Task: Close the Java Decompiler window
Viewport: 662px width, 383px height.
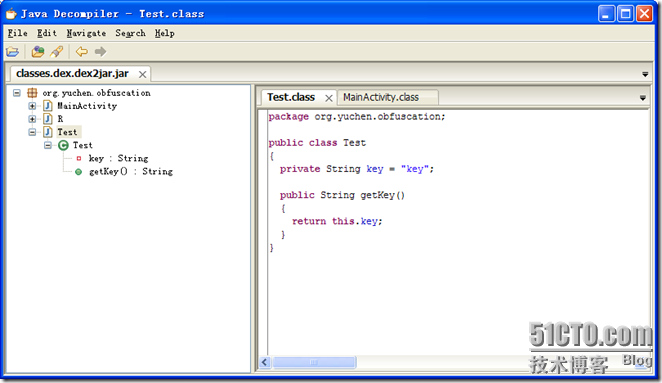Action: click(644, 14)
